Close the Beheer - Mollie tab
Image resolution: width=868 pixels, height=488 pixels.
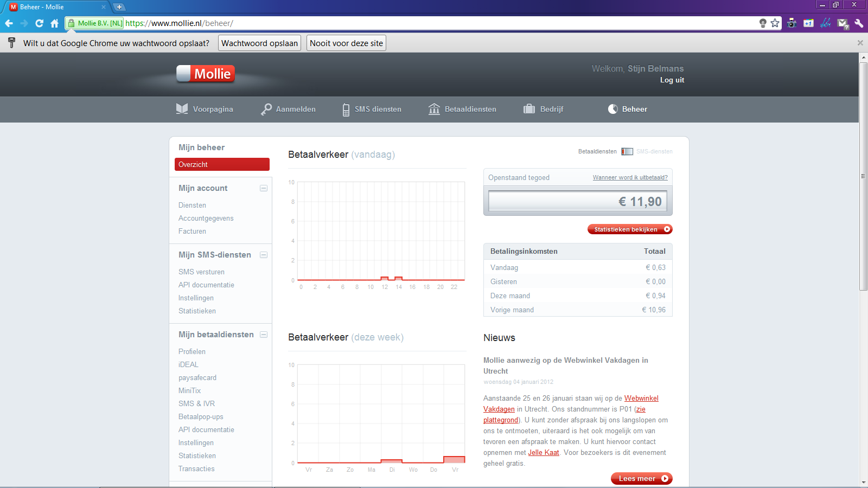click(x=103, y=7)
